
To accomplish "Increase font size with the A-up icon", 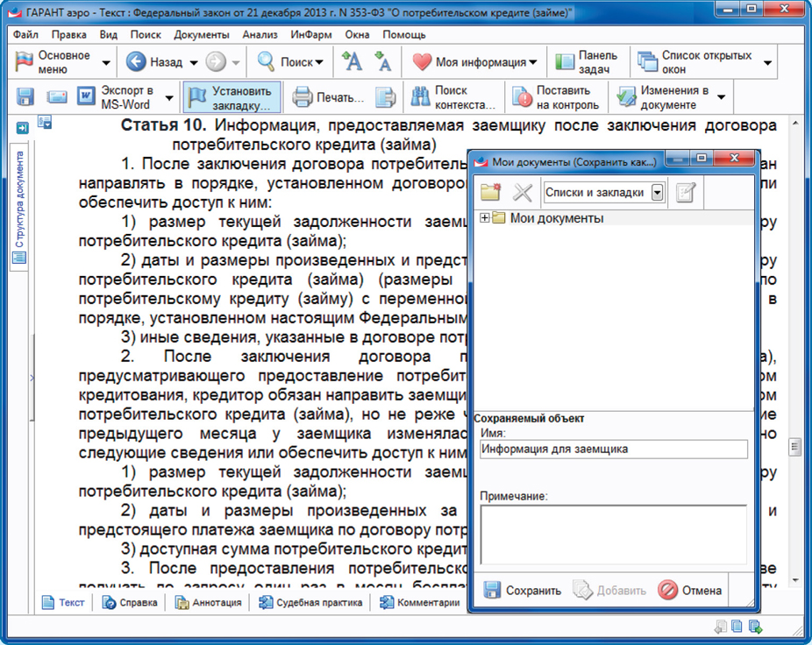I will coord(352,62).
